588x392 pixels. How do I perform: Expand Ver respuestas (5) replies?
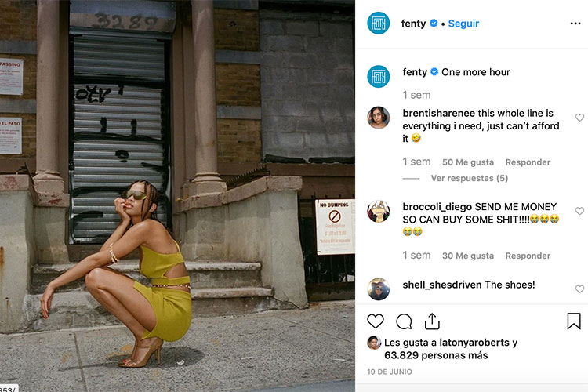point(470,178)
